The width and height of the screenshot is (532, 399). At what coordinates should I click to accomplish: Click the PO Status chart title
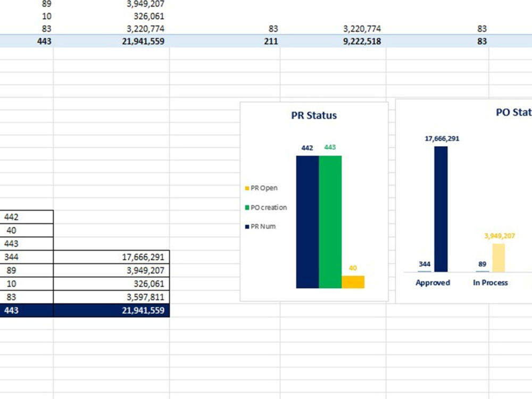[x=514, y=112]
